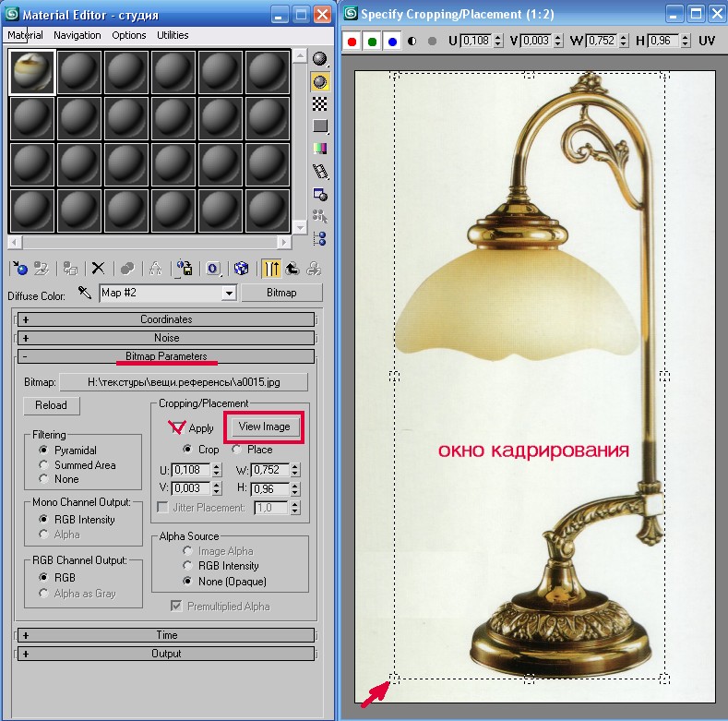Click Go Forward to Sibling icon
Screen dimensions: 728x721
315,269
